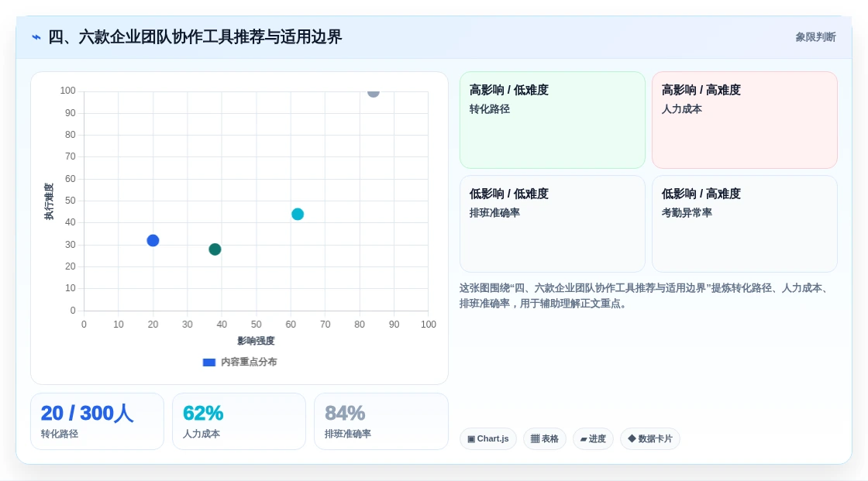Viewport: 868px width, 481px height.
Task: Click the dark green scatter point
Action: pos(215,249)
